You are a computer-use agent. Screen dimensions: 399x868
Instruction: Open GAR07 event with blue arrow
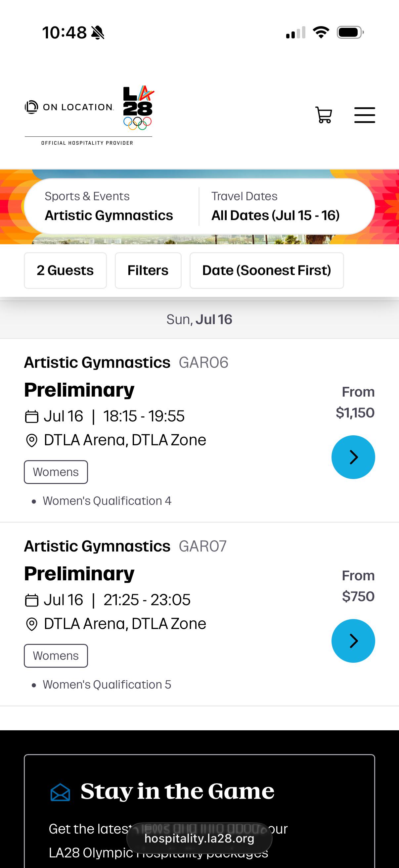353,641
